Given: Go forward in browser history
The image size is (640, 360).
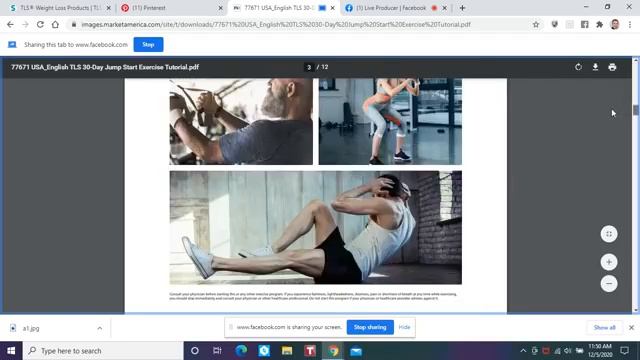Looking at the screenshot, I should click(25, 24).
